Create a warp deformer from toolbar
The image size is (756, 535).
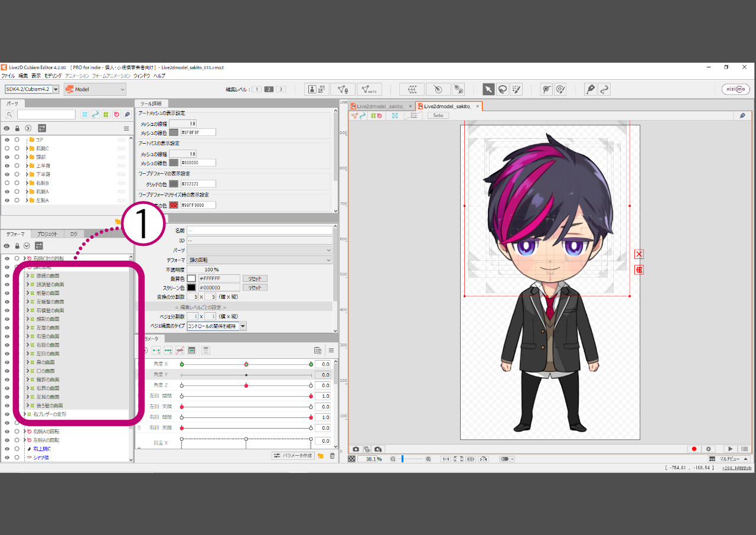[x=412, y=89]
